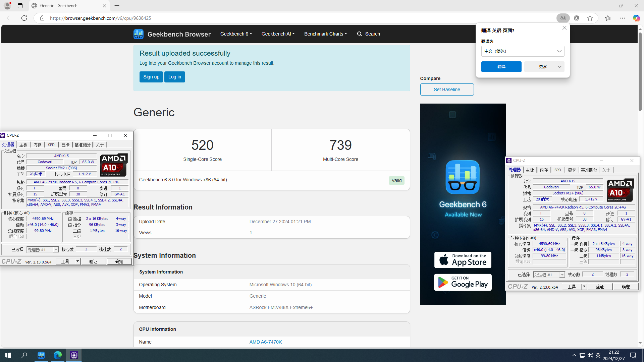Open volume control tray icon
644x362 pixels.
(590, 355)
